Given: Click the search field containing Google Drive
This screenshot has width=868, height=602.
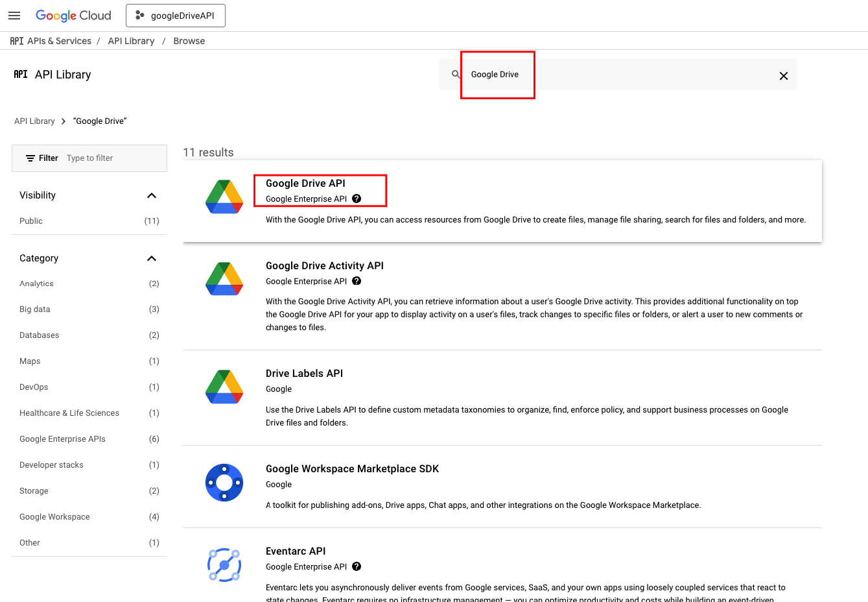Looking at the screenshot, I should pos(618,75).
